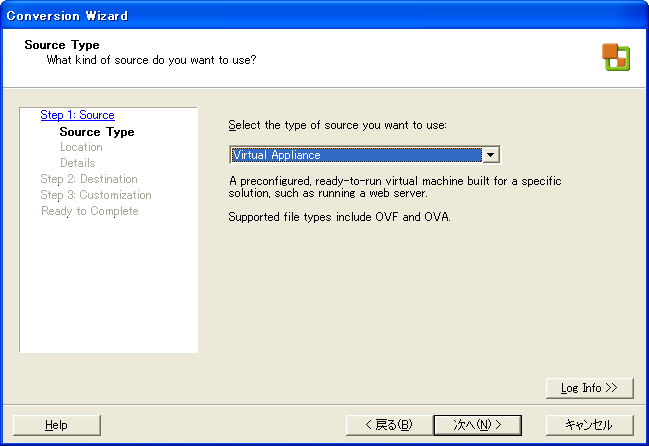Cancel the wizard with キャンセル
This screenshot has height=446, width=649.
click(589, 425)
